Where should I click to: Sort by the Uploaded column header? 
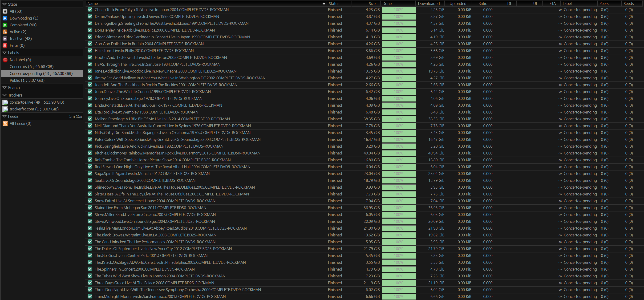(x=458, y=4)
